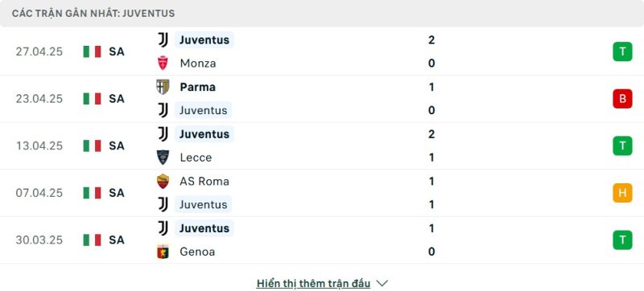Click the Lecce club crest icon

pyautogui.click(x=163, y=158)
